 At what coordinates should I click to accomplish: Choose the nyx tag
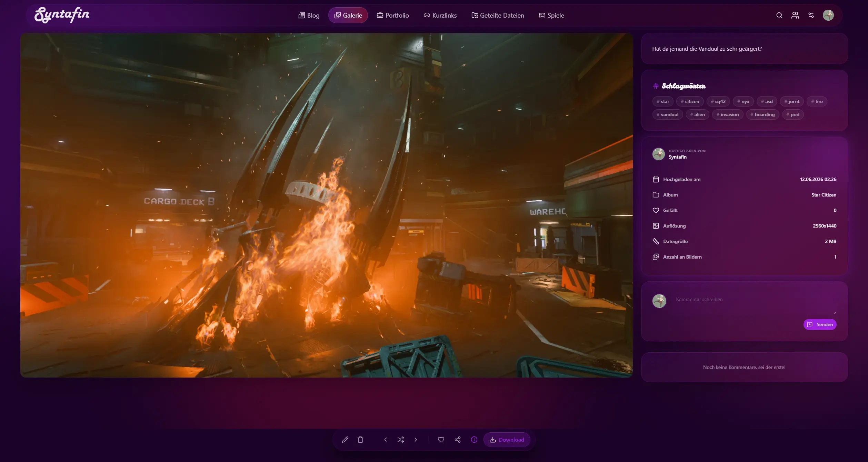pos(743,101)
